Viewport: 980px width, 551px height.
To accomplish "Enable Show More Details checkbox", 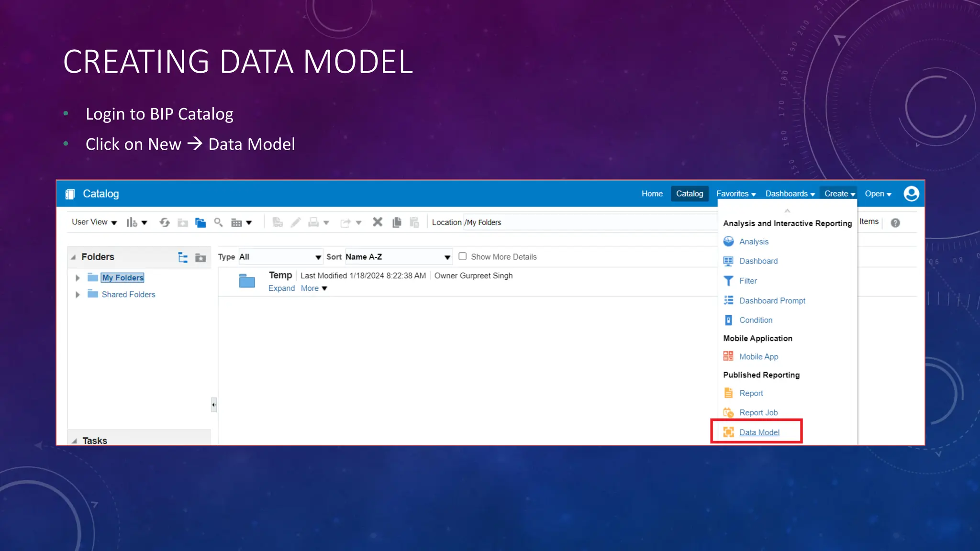I will (463, 256).
